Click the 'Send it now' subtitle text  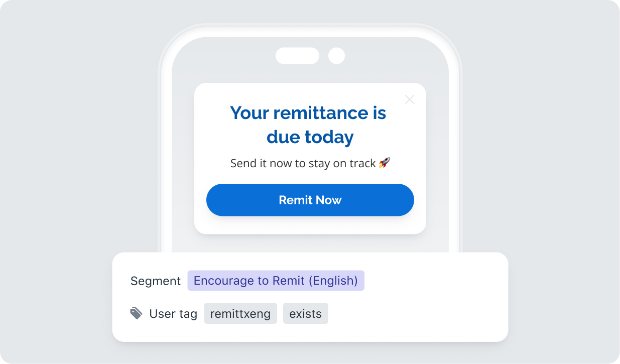tap(310, 163)
